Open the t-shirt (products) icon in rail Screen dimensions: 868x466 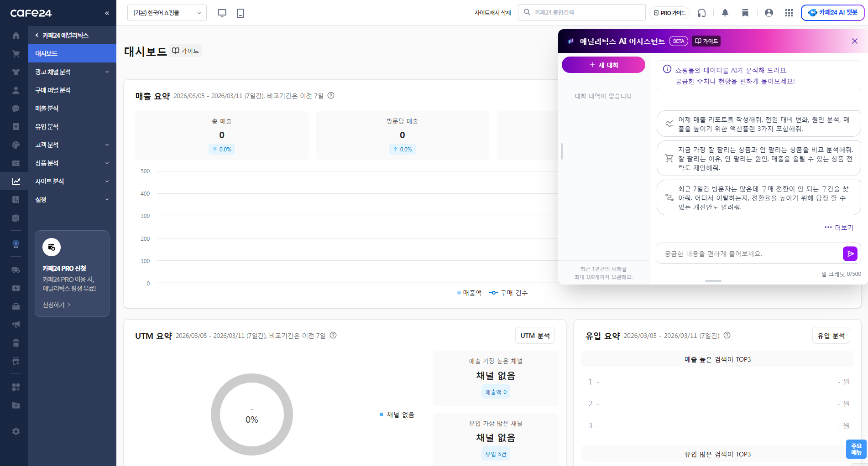pos(16,72)
